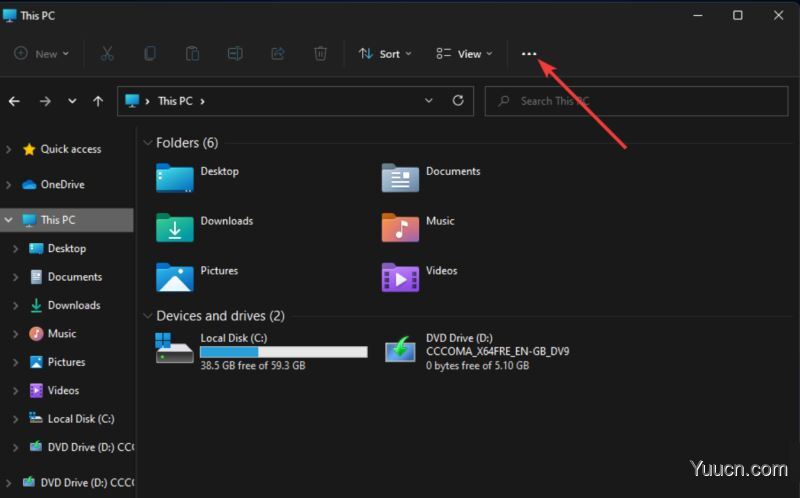Open the Sort dropdown menu
This screenshot has height=498, width=800.
385,54
